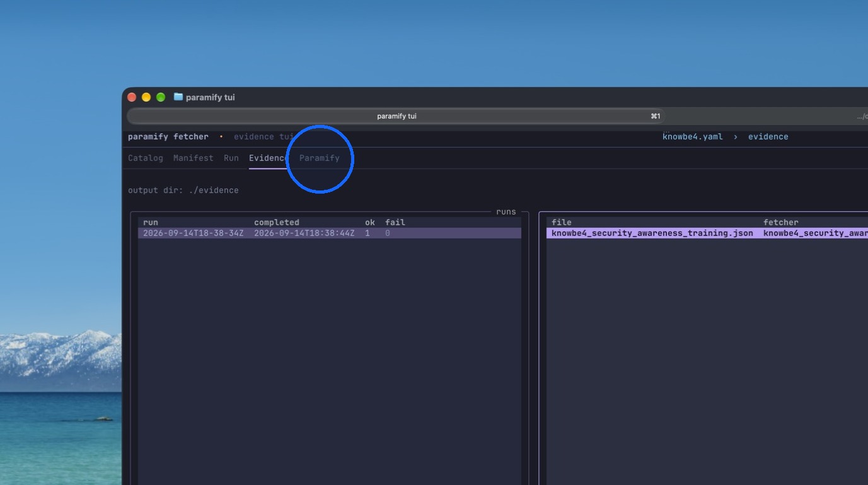Click the "completed" column header
The image size is (868, 485).
tap(277, 223)
